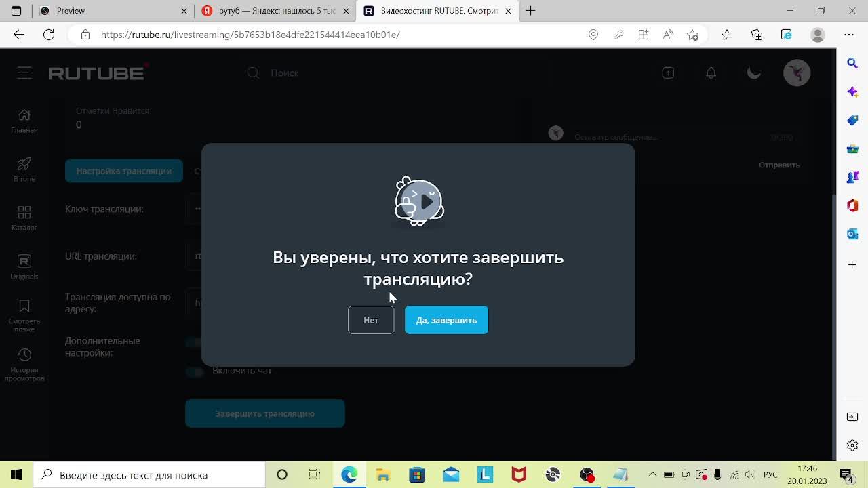
Task: Open 'Смотреть позже' in the sidebar
Action: click(24, 316)
